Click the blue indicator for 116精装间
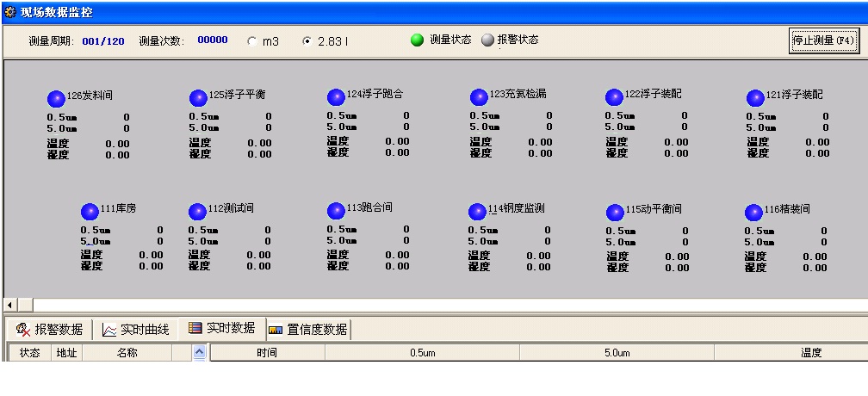 (x=753, y=213)
